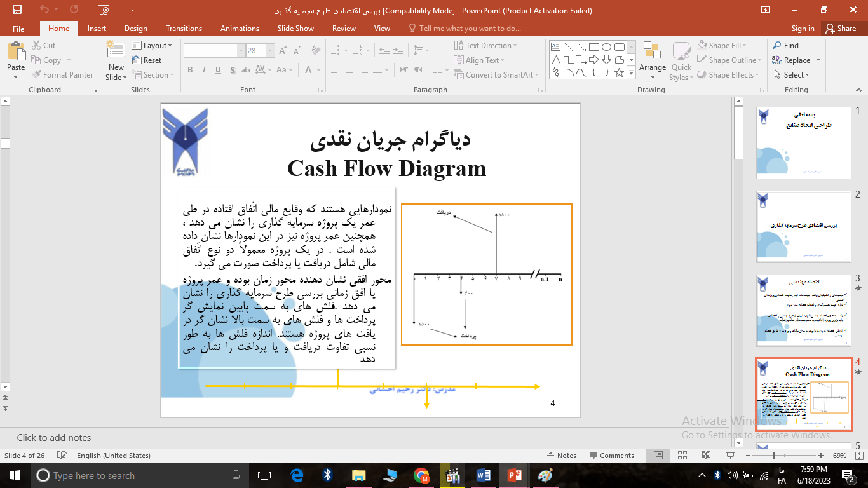Open the Slide Show tab
The width and height of the screenshot is (868, 488).
[x=295, y=29]
